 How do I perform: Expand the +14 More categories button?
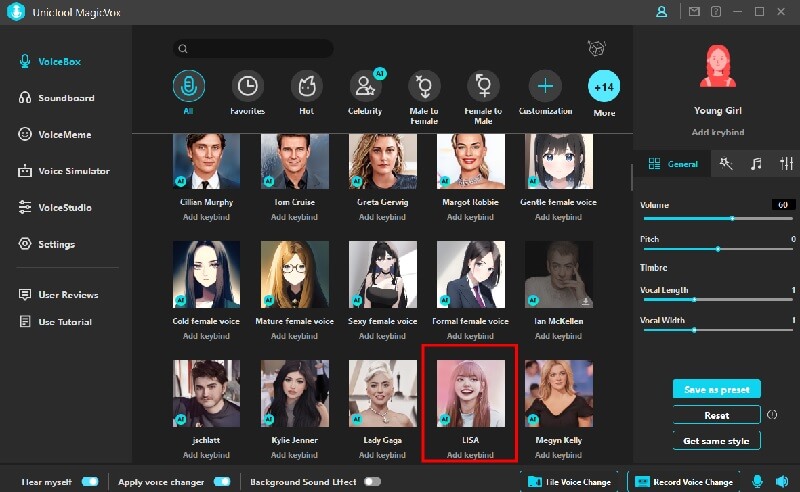(604, 87)
